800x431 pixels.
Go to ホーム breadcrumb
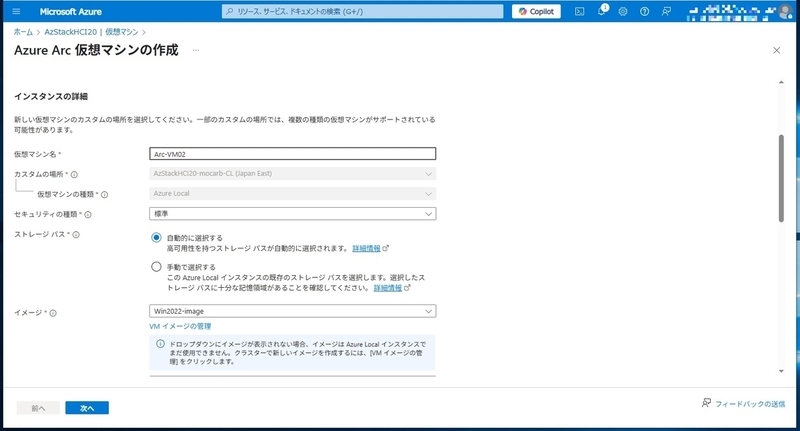point(23,32)
